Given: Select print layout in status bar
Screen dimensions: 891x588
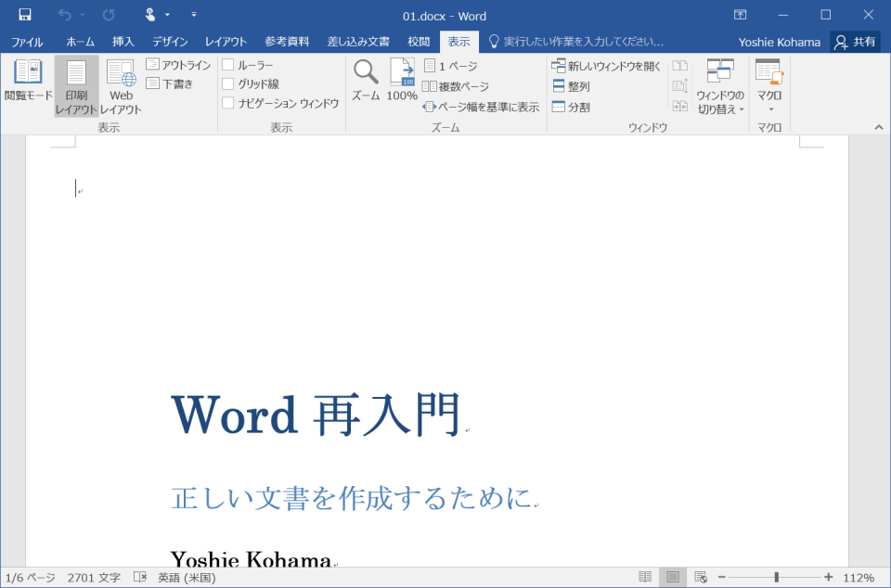Looking at the screenshot, I should tap(673, 577).
